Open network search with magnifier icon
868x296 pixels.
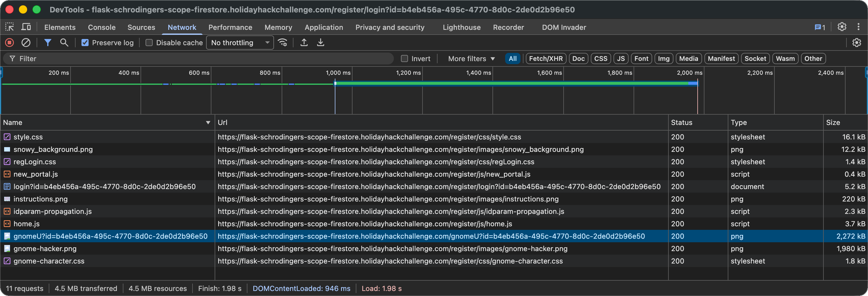pos(64,43)
